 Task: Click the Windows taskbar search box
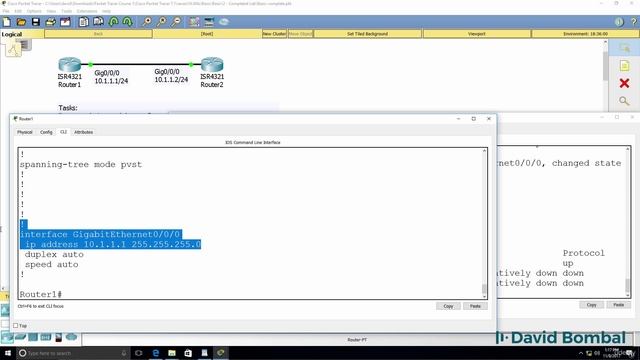(x=73, y=353)
